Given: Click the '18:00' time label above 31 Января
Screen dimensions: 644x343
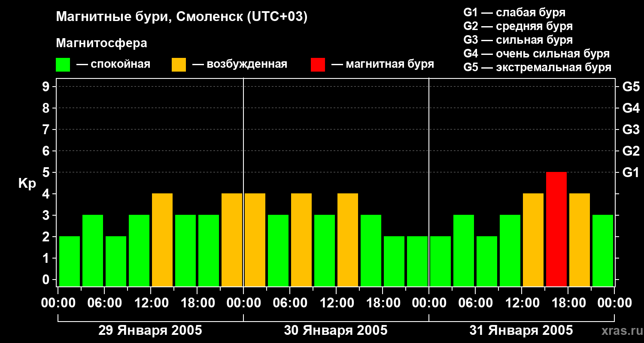Looking at the screenshot, I should coord(568,303).
